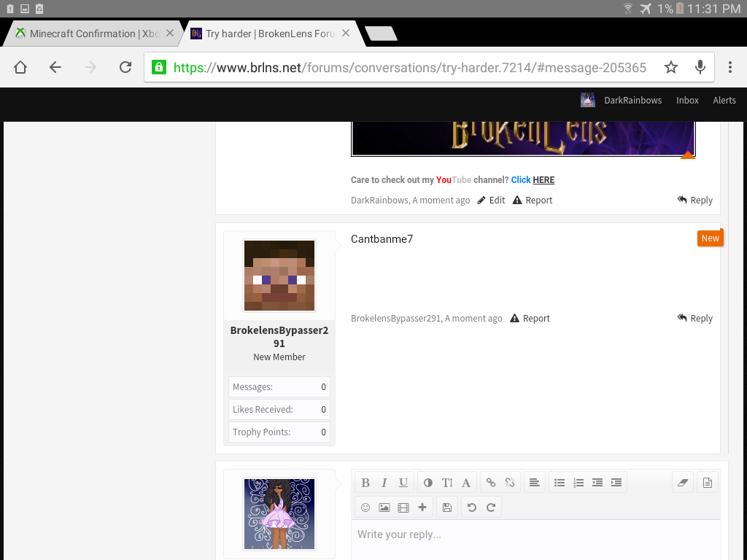Outdent text in reply editor
747x560 pixels.
597,483
